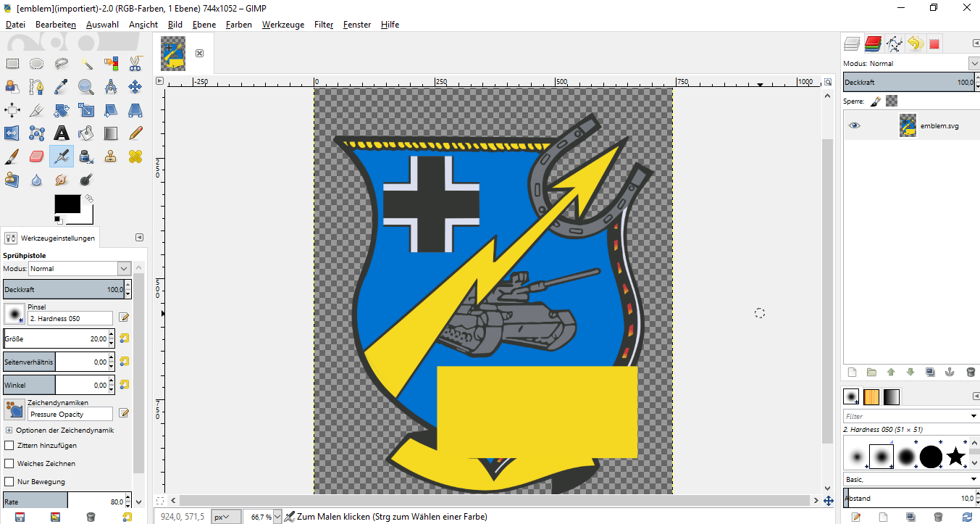Open the Farben menu
The image size is (980, 524).
(x=238, y=25)
